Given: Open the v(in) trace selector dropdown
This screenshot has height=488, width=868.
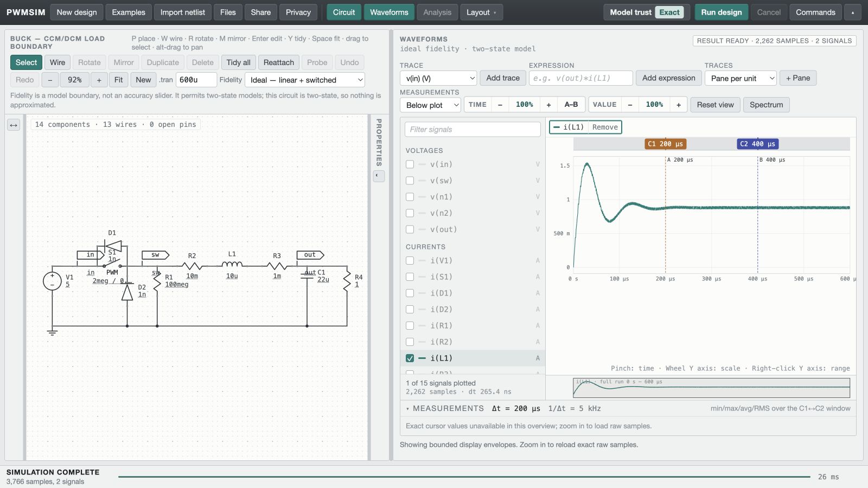Looking at the screenshot, I should tap(438, 78).
